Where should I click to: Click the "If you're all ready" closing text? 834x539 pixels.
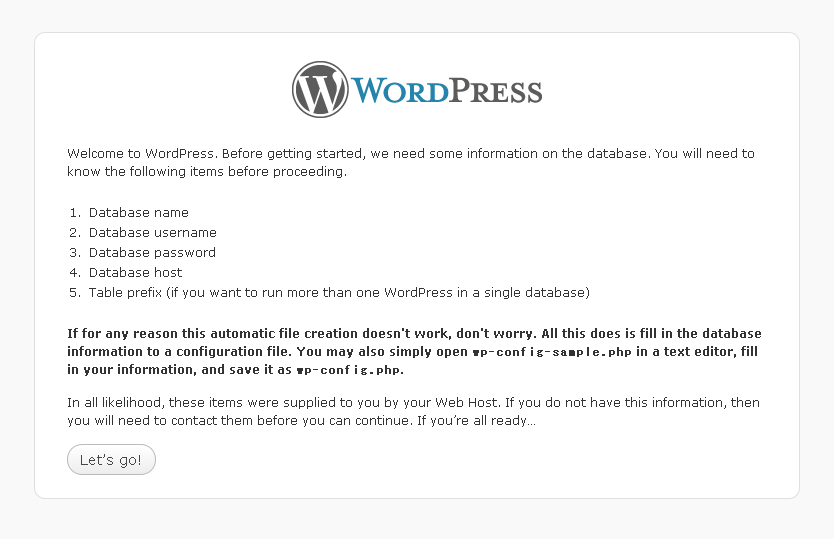point(476,421)
